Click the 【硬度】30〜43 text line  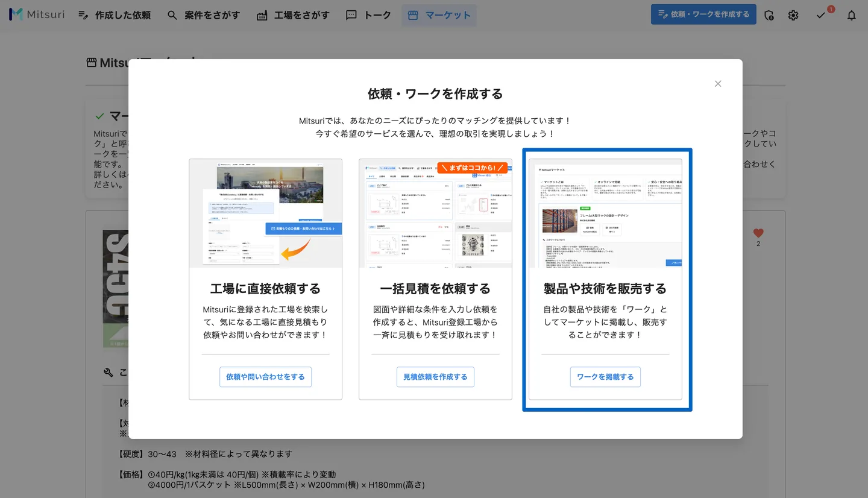pyautogui.click(x=205, y=454)
